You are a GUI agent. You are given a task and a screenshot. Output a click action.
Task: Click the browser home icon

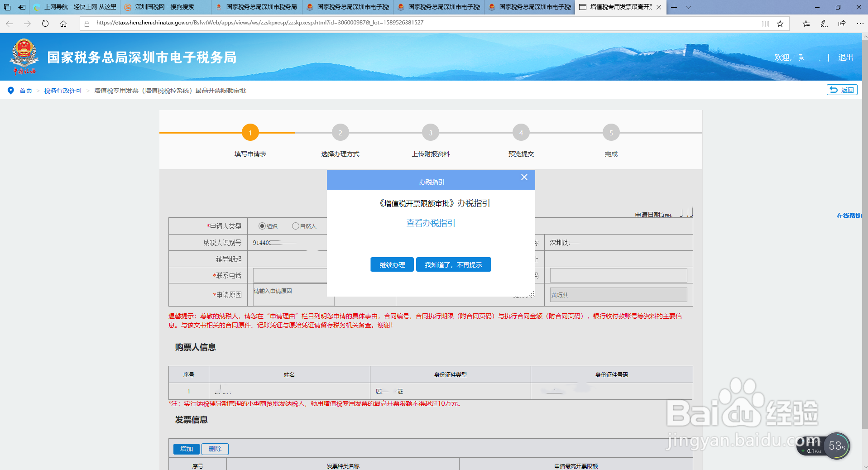(63, 23)
